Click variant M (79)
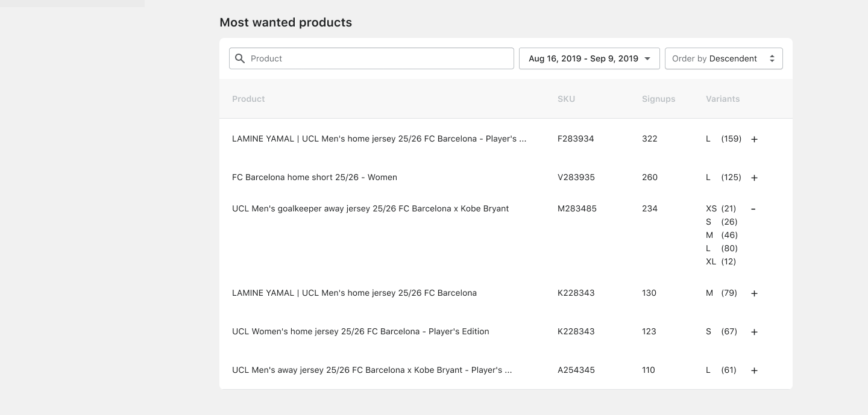 [722, 293]
